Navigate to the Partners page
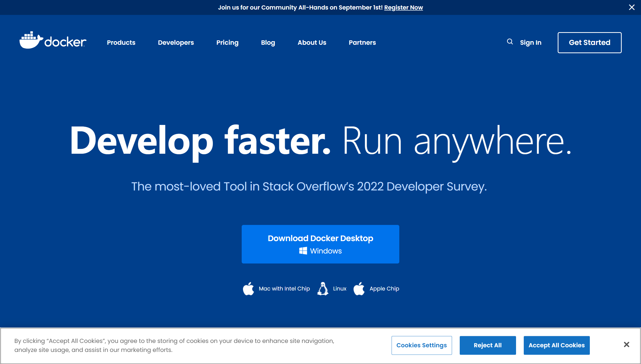The image size is (641, 364). 362,42
